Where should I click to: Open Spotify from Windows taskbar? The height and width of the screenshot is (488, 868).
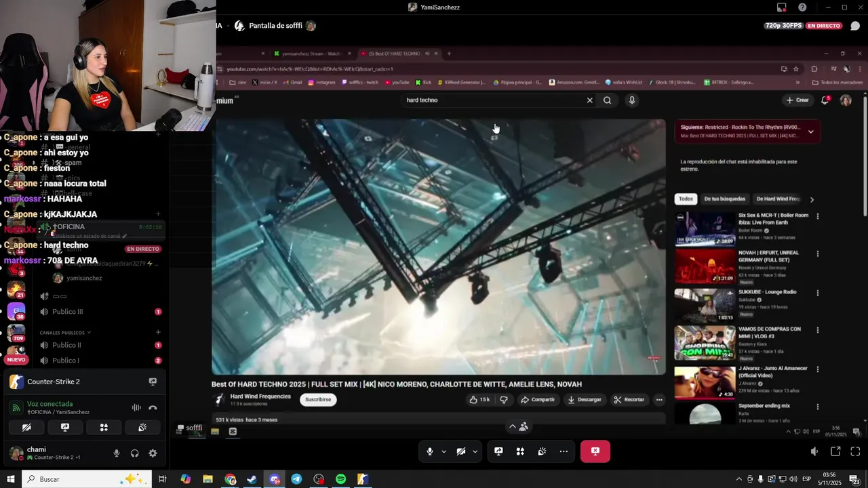coord(340,479)
